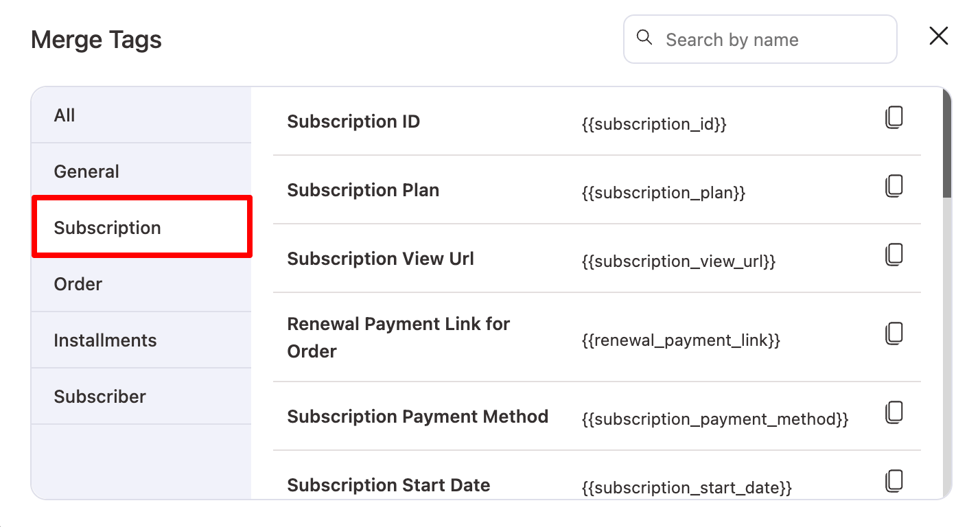The image size is (980, 527).
Task: Copy the Subscription Start Date tag
Action: [893, 479]
